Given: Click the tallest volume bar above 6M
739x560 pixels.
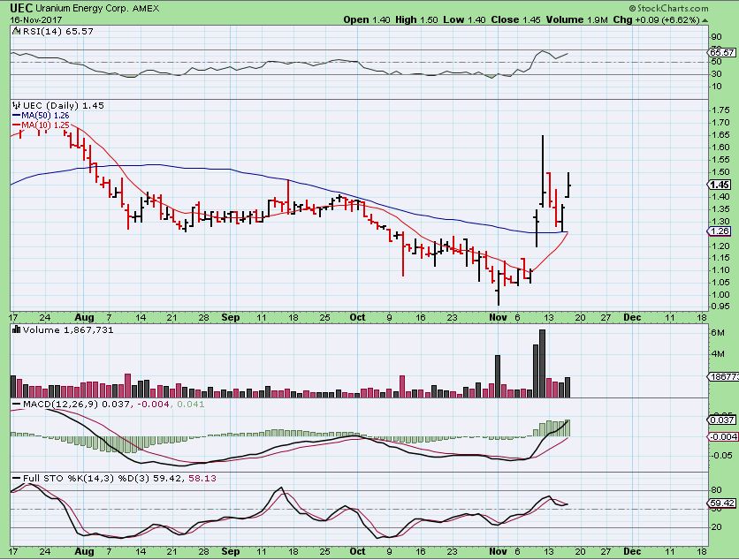Looking at the screenshot, I should tap(542, 364).
